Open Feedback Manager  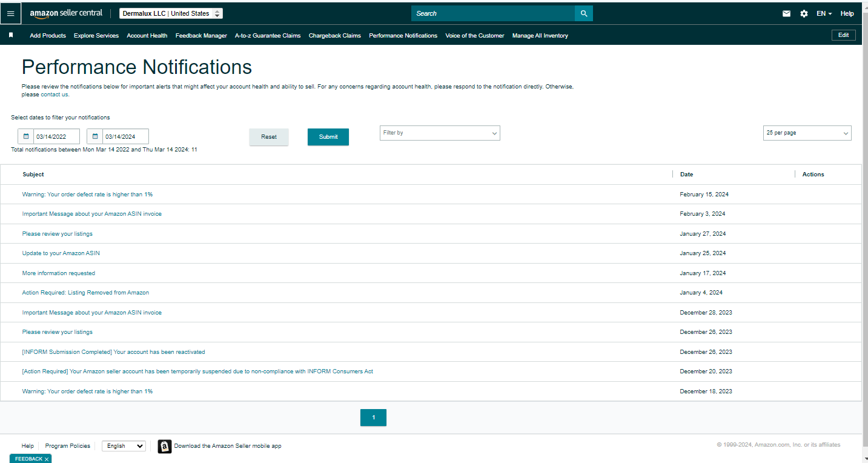pyautogui.click(x=201, y=36)
